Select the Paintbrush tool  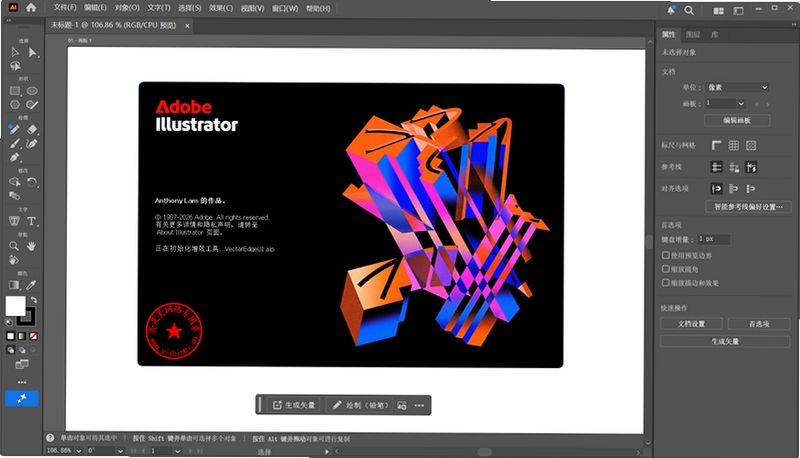coord(14,144)
